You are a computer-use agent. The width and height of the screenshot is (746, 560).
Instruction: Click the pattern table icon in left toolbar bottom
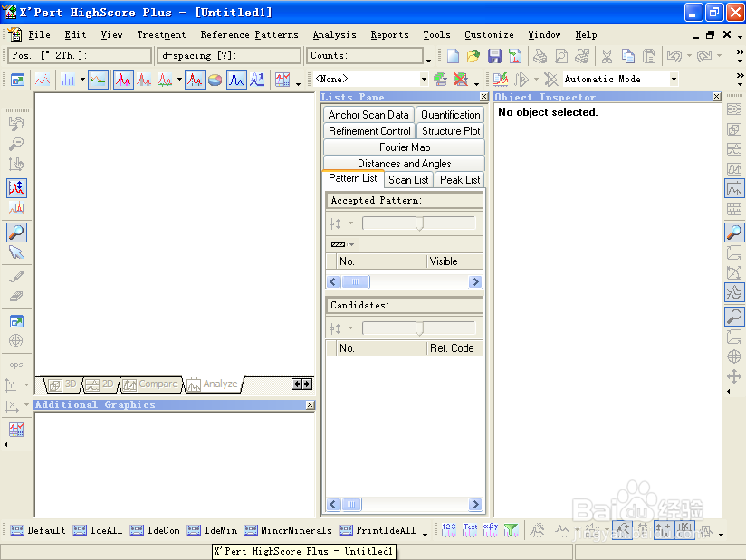pos(16,430)
